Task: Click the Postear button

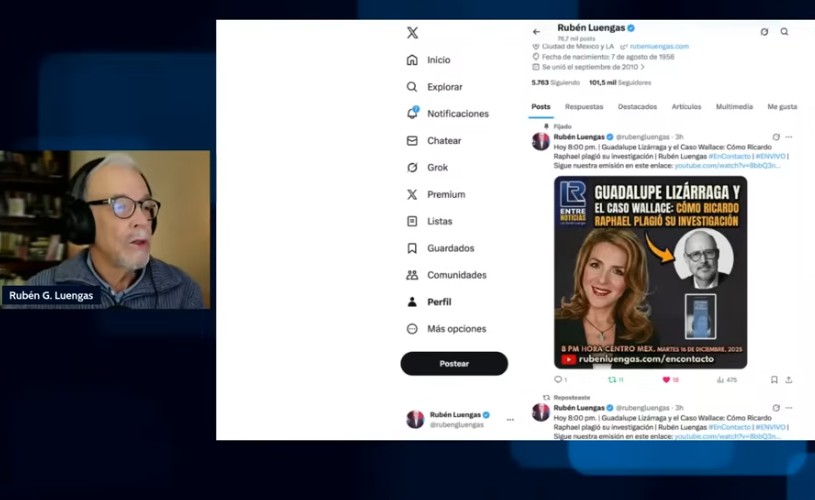Action: pyautogui.click(x=454, y=363)
